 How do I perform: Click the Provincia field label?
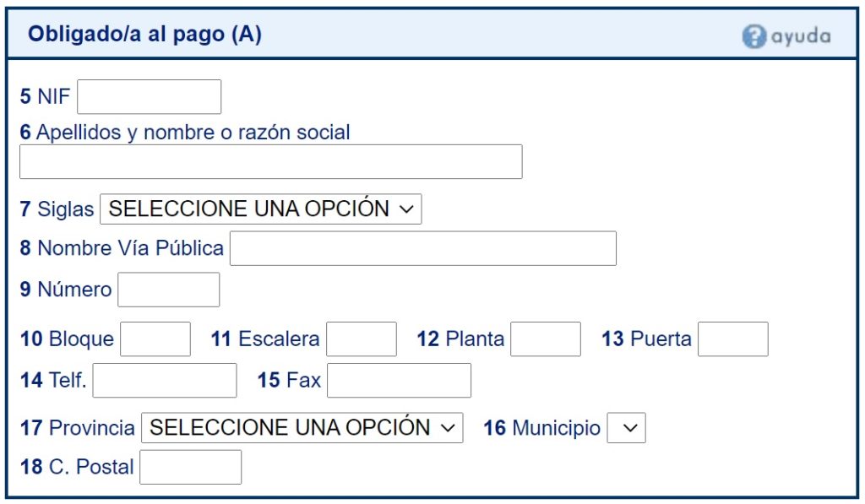pos(91,428)
